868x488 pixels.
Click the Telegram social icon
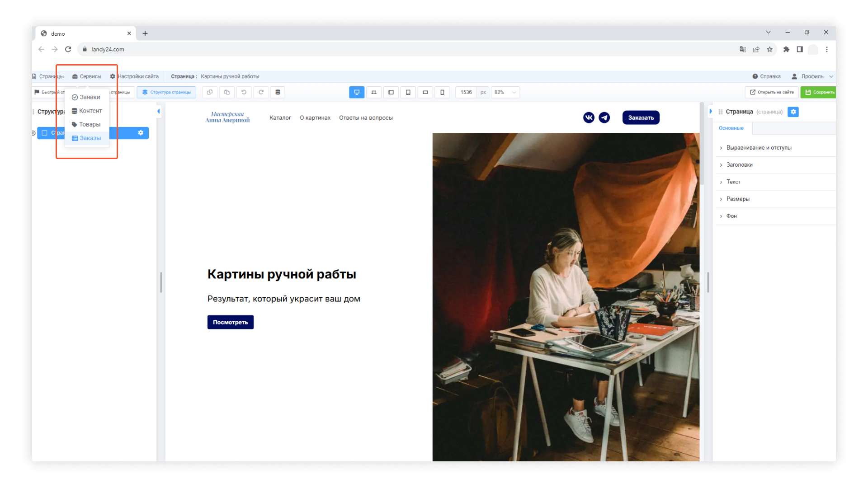click(x=604, y=117)
